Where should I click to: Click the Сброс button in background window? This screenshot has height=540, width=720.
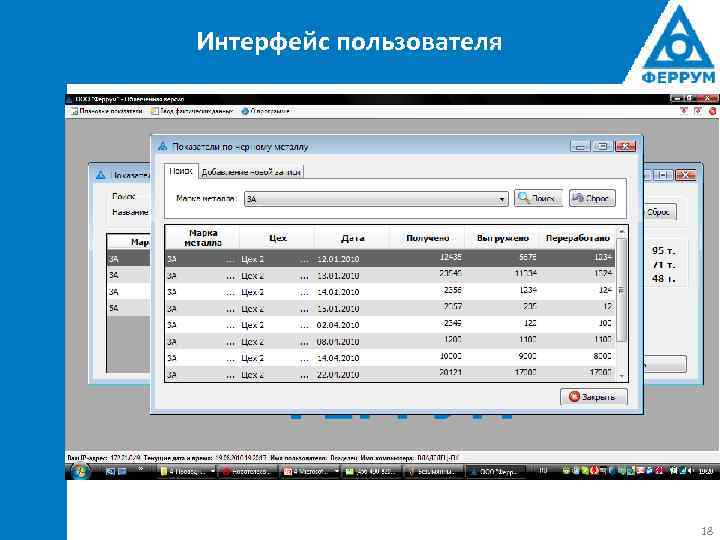(659, 212)
